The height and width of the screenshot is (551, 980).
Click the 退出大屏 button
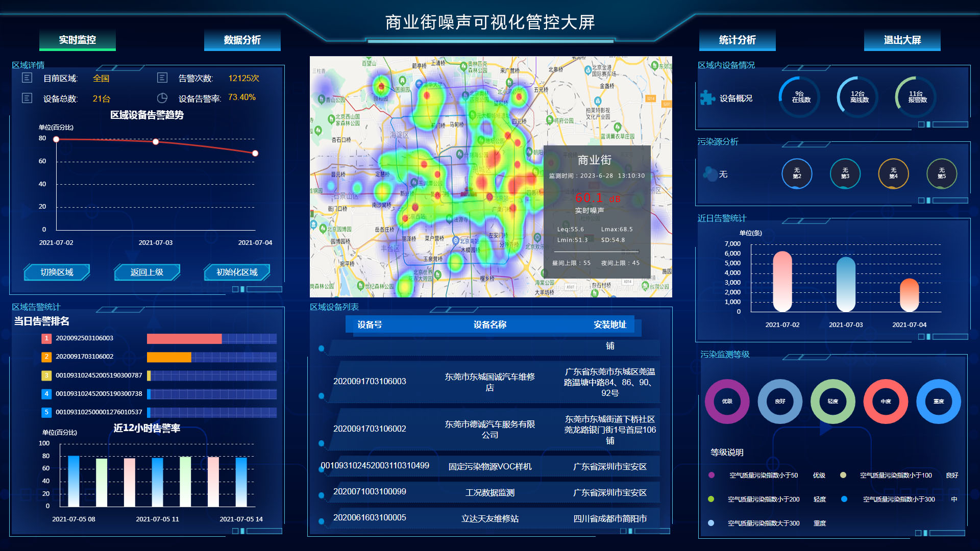(x=902, y=40)
